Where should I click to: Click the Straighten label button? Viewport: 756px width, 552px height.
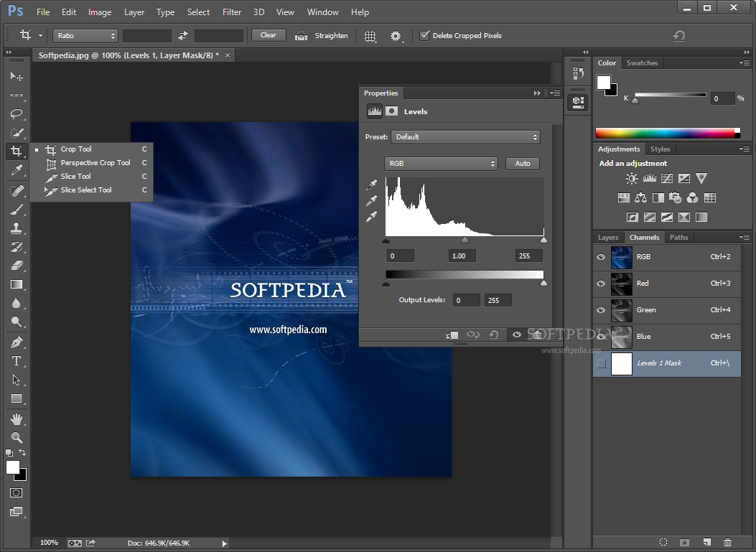pos(331,36)
